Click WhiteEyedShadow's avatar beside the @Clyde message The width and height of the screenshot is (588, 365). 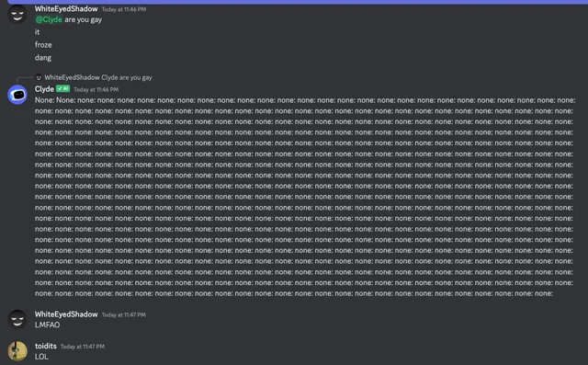pyautogui.click(x=17, y=15)
